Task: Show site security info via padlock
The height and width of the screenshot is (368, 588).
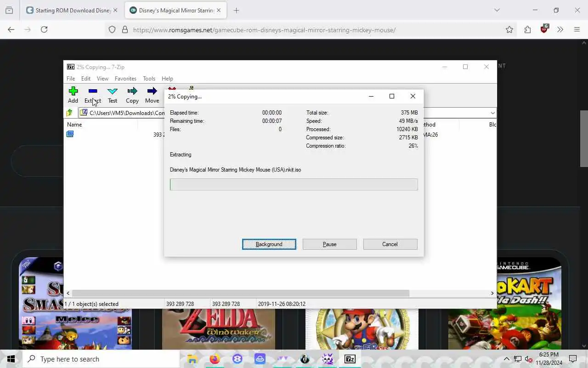Action: coord(124,29)
